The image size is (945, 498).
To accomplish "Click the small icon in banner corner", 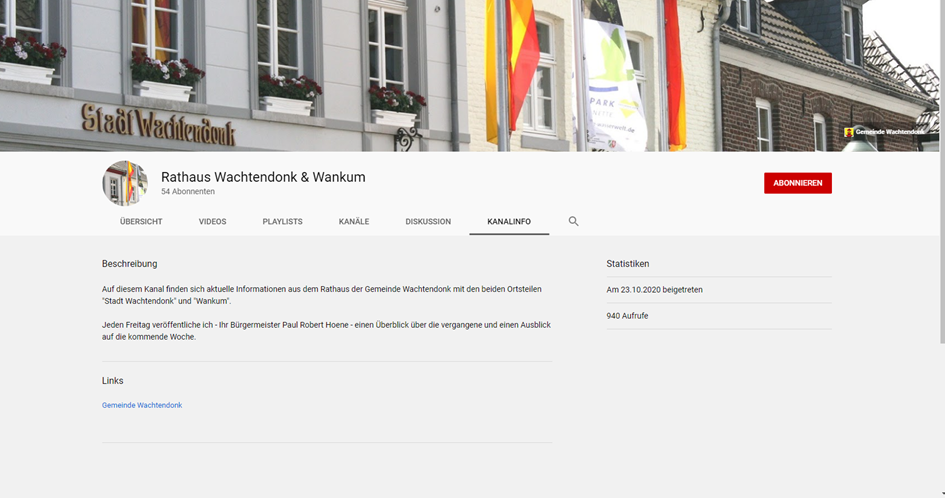I will click(849, 132).
